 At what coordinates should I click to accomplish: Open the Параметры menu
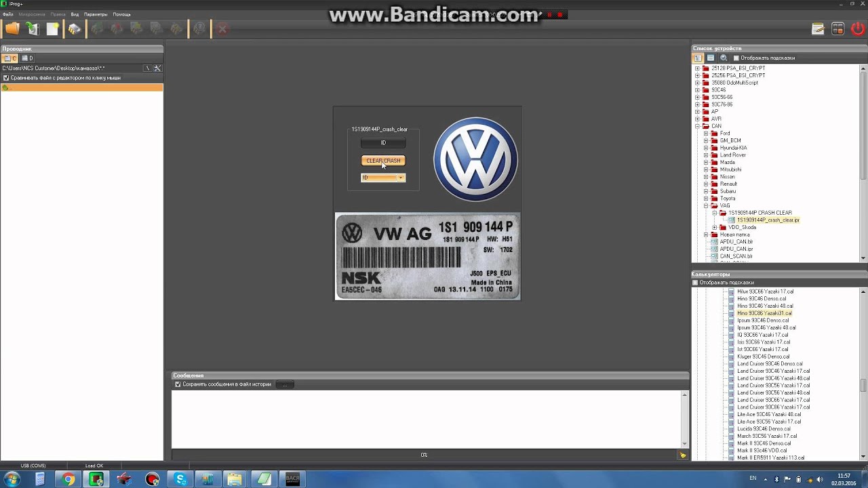[96, 14]
